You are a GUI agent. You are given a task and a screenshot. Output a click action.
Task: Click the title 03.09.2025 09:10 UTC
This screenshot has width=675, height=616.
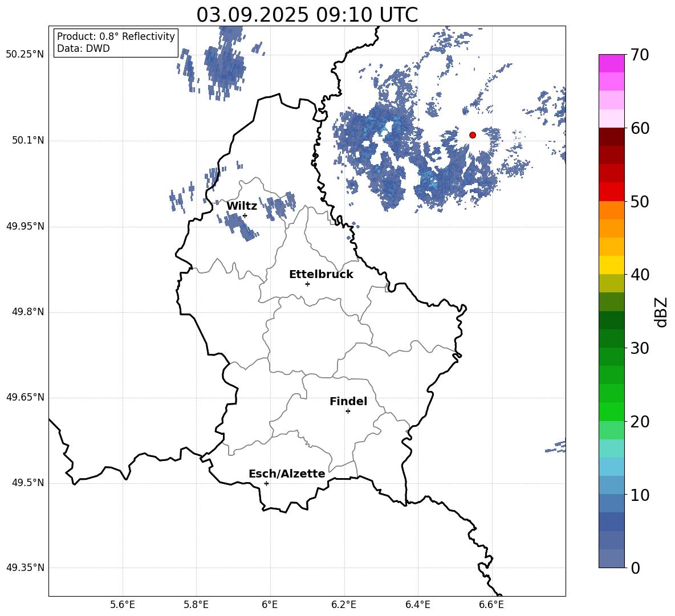(x=307, y=15)
